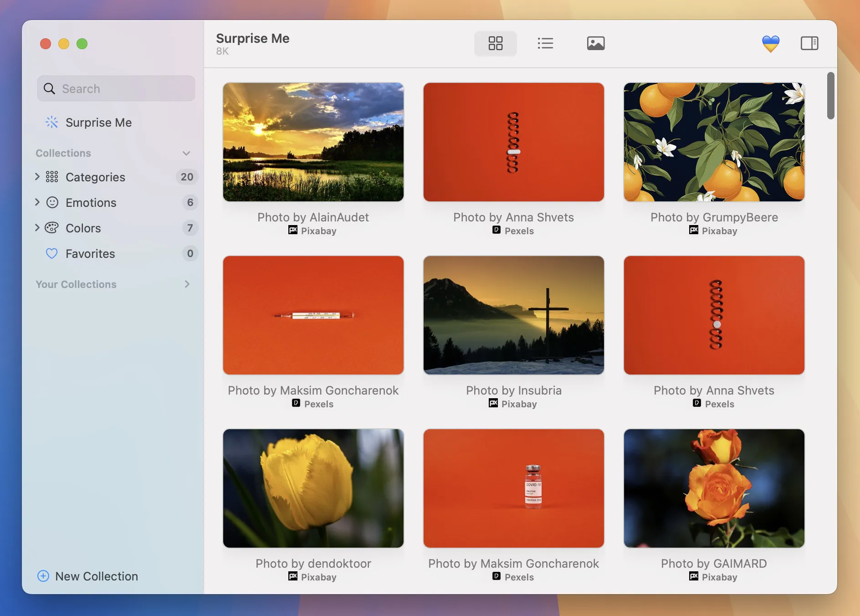Toggle the right sidebar panel
This screenshot has width=860, height=616.
tap(809, 43)
